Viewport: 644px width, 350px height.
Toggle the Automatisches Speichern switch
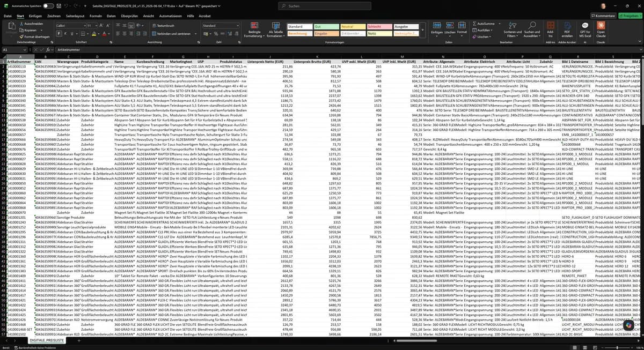[48, 5]
